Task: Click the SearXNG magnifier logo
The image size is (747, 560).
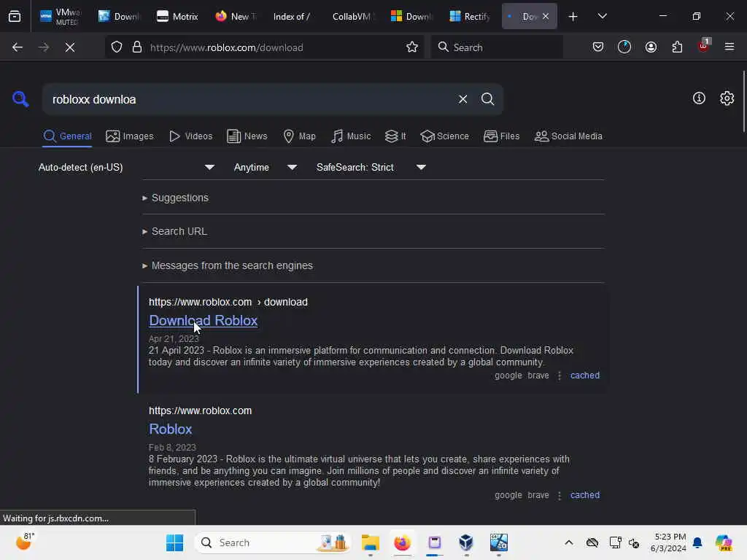Action: [20, 99]
